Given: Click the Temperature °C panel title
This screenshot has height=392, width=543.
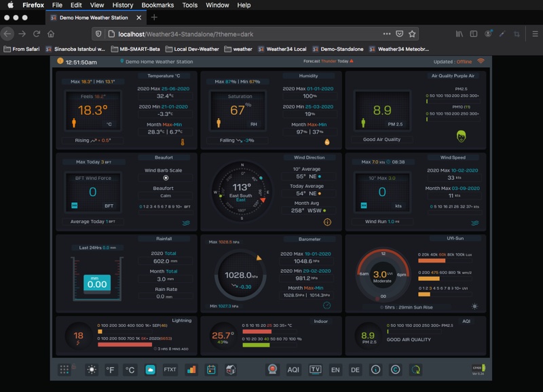Looking at the screenshot, I should (164, 76).
